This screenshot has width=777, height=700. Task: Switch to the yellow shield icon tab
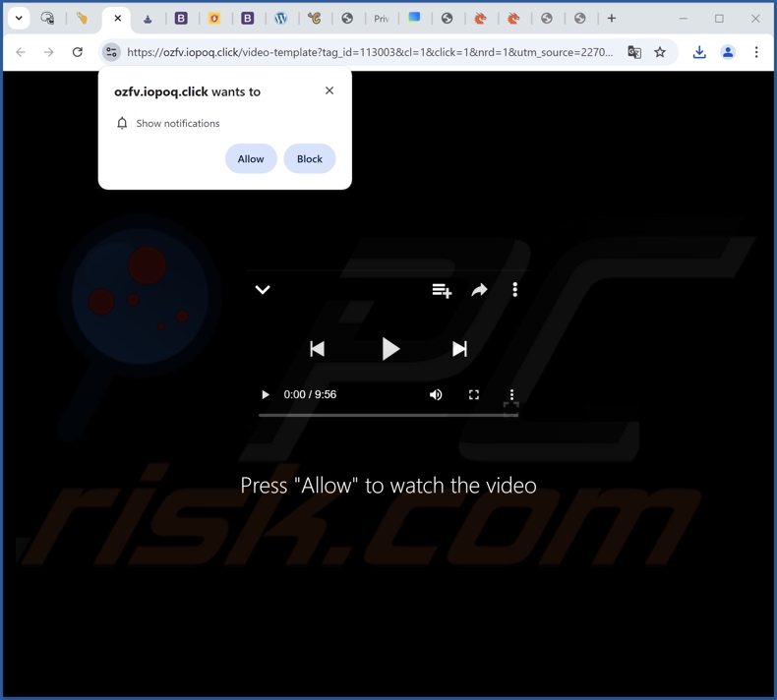214,19
